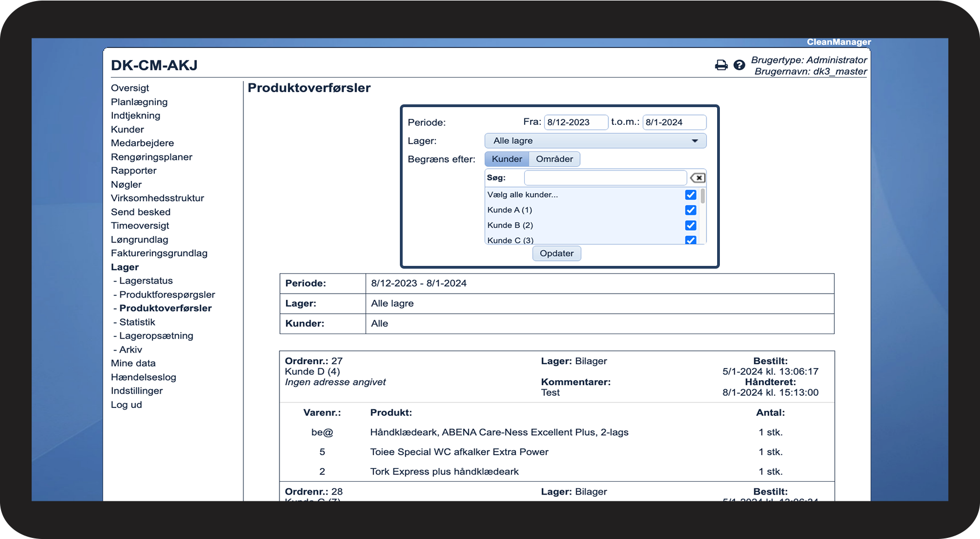Go to Produktforespørgsler submenu item
980x539 pixels.
coord(167,295)
